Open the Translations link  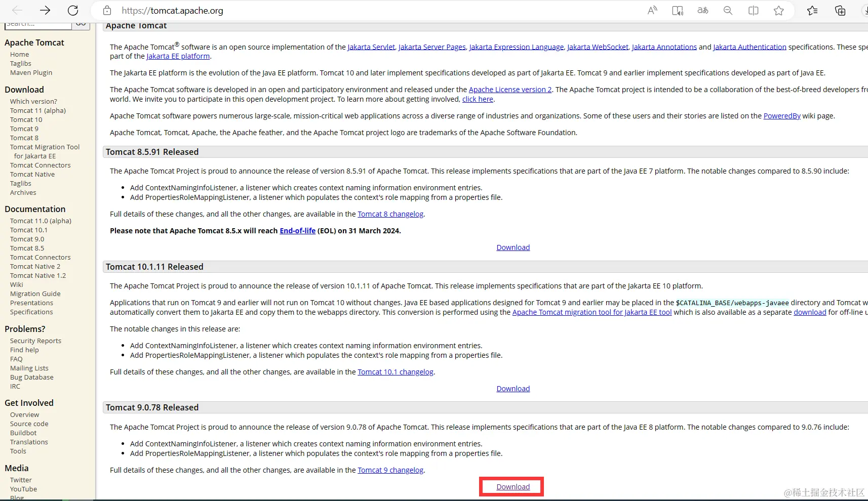[29, 442]
